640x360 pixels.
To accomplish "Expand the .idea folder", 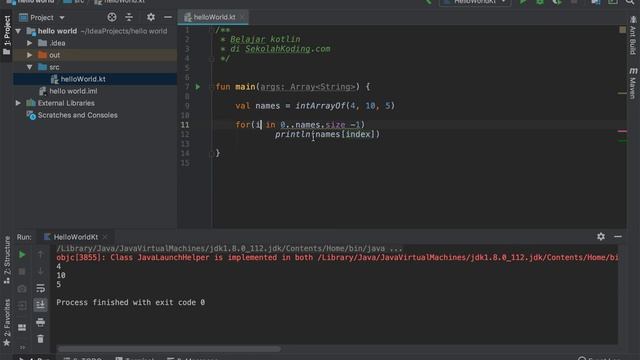I will coord(29,43).
